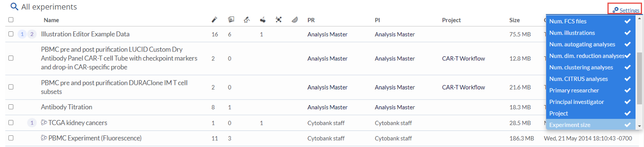Click the 18.3 MB size cell

click(520, 107)
